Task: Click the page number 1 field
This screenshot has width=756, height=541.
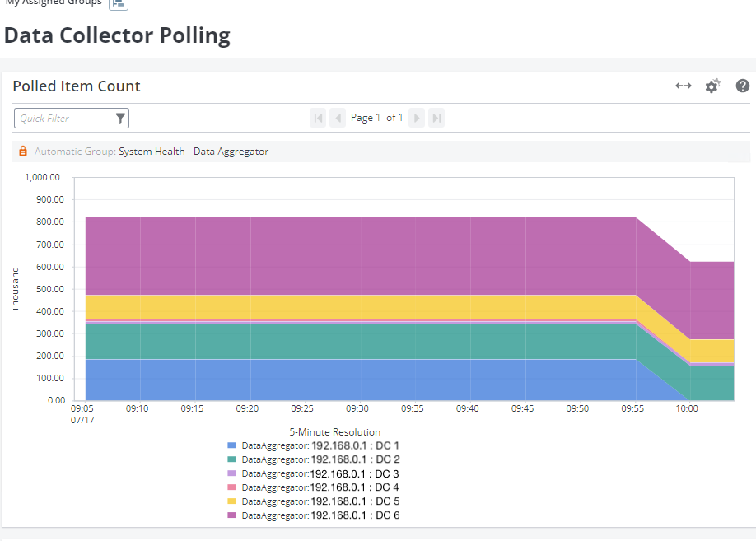Action: (x=377, y=119)
